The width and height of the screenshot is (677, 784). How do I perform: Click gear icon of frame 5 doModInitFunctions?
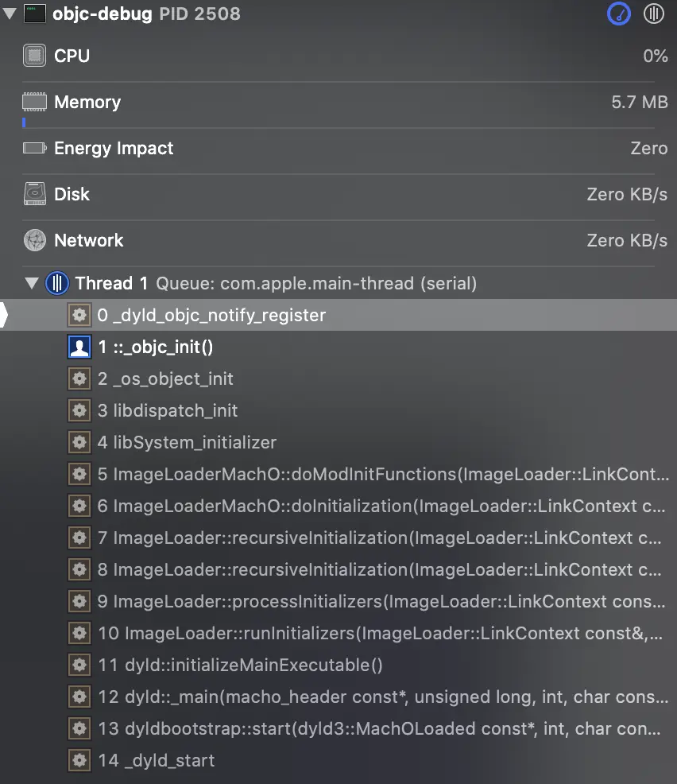click(x=79, y=475)
